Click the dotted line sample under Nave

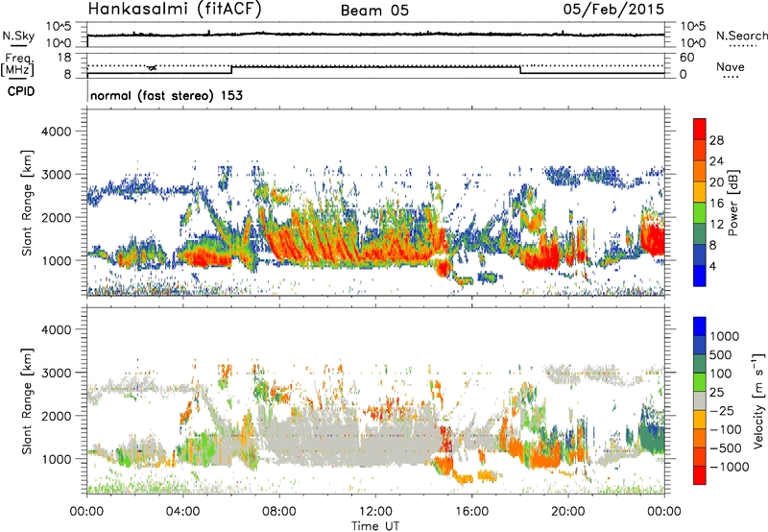(x=731, y=78)
